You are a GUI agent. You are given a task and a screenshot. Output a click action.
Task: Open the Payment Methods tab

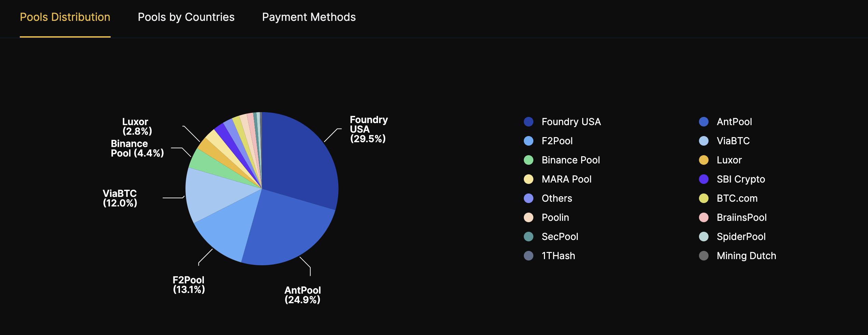pos(309,17)
